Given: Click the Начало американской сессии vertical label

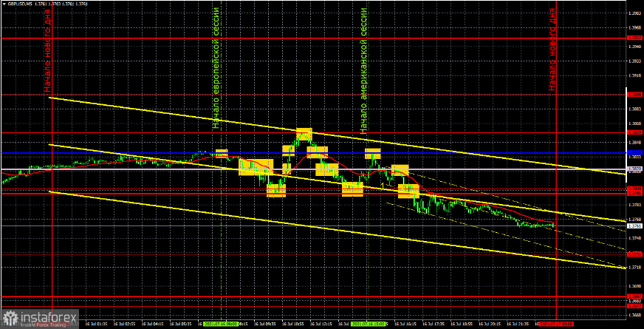Looking at the screenshot, I should click(x=364, y=71).
